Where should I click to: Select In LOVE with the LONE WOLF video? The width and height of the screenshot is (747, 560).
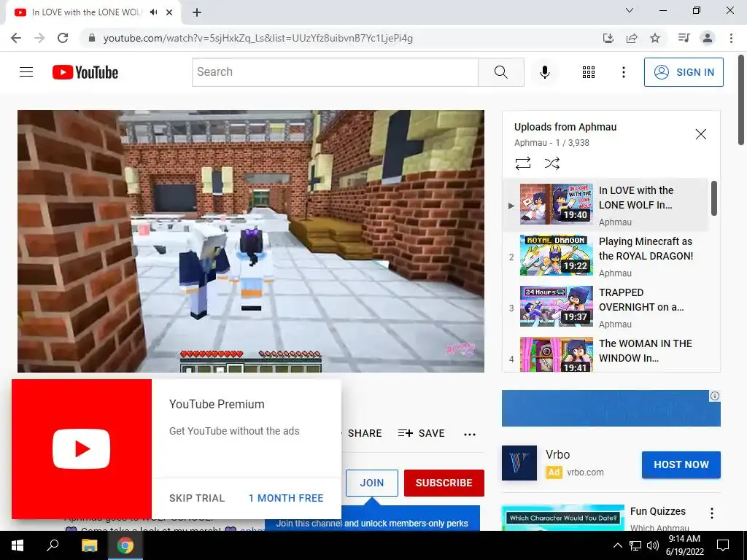pyautogui.click(x=606, y=205)
